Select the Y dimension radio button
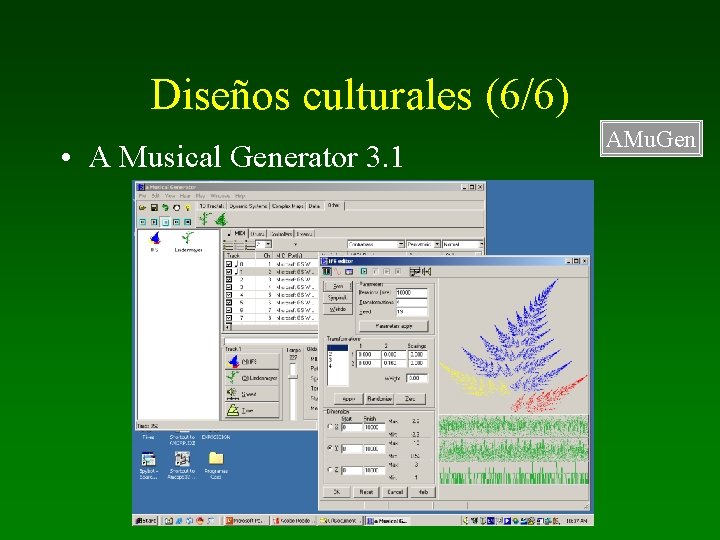The height and width of the screenshot is (540, 720). coord(330,448)
